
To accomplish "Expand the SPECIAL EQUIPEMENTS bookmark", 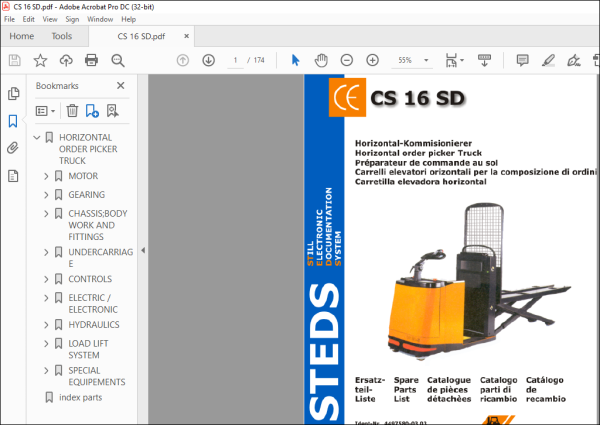I will pyautogui.click(x=46, y=370).
